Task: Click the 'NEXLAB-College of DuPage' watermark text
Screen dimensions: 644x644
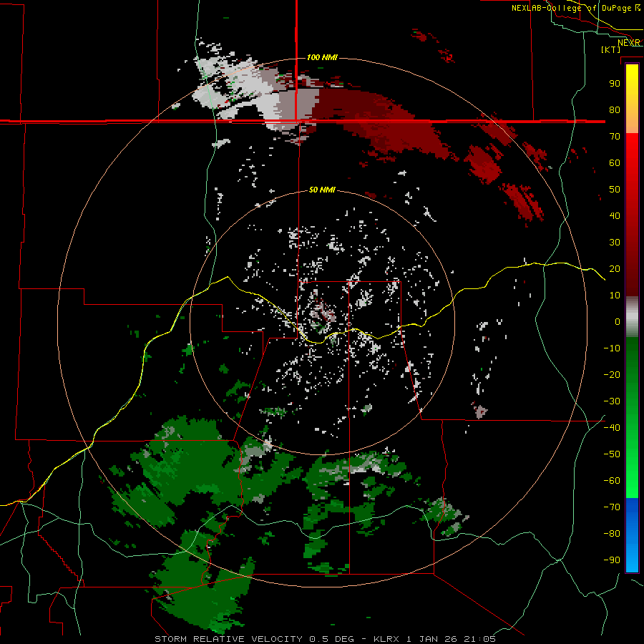Action: (x=571, y=8)
